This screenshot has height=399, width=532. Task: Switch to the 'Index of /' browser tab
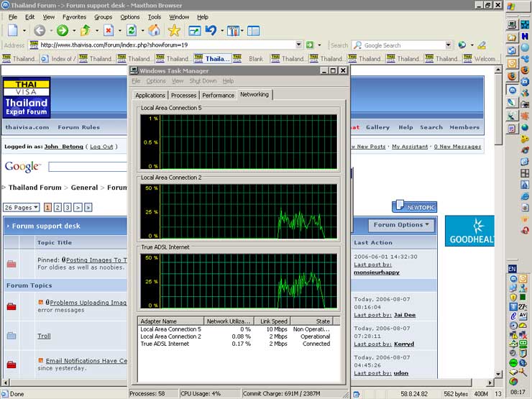pos(59,59)
